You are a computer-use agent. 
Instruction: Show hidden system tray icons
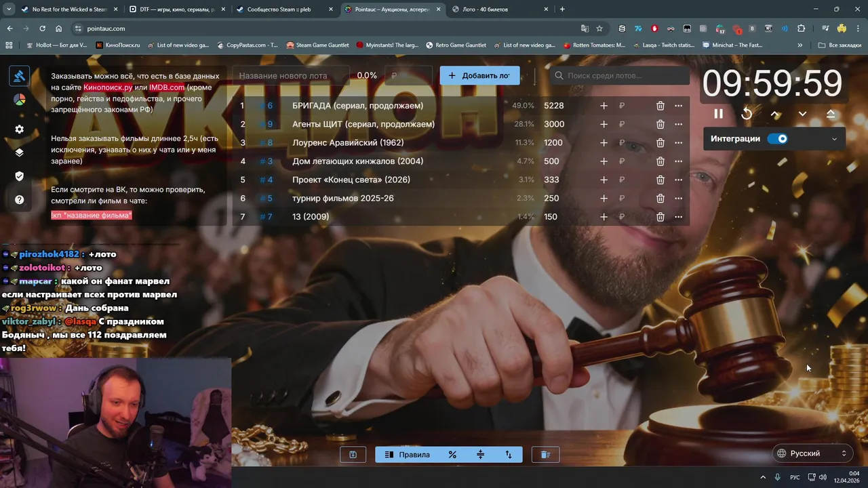[763, 477]
